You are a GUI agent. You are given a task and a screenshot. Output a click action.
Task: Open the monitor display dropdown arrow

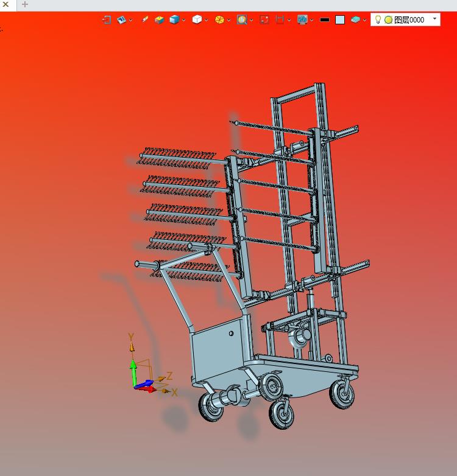[312, 20]
